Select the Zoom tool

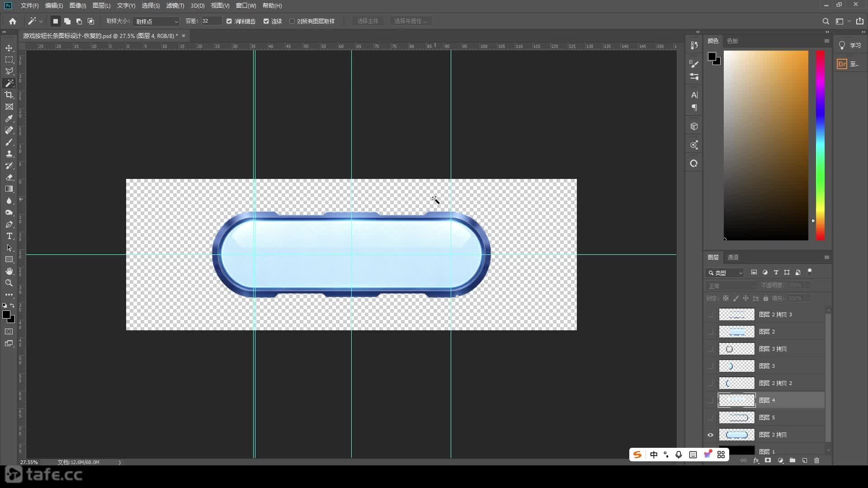pos(9,283)
